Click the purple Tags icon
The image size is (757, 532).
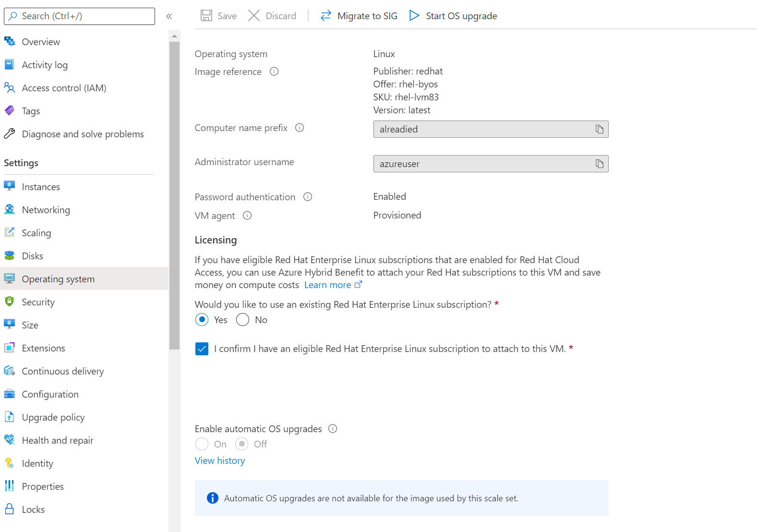10,111
